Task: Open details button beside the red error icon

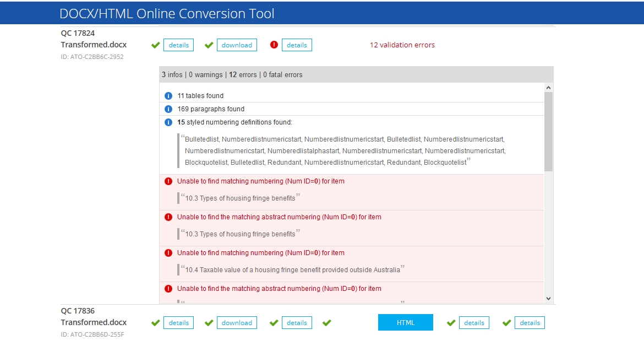Action: [x=297, y=45]
